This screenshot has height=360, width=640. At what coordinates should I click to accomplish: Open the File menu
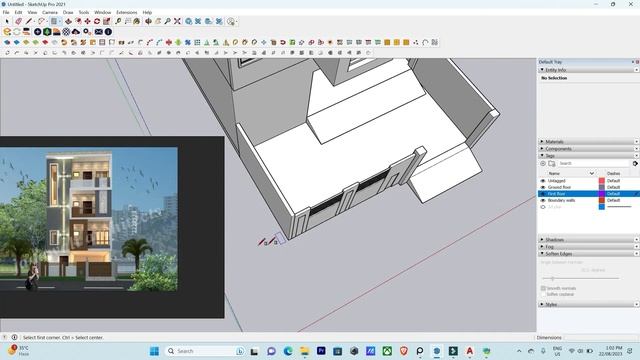point(6,12)
